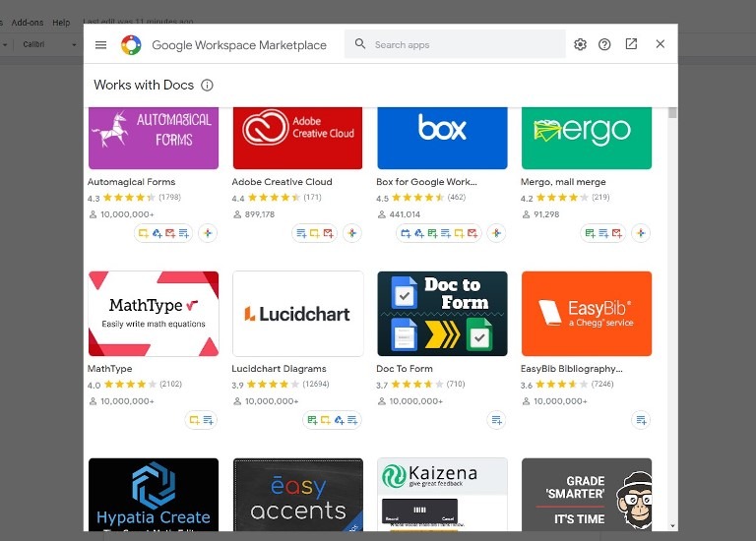Open the Add-ons menu in Docs
This screenshot has height=541, width=756.
point(27,23)
